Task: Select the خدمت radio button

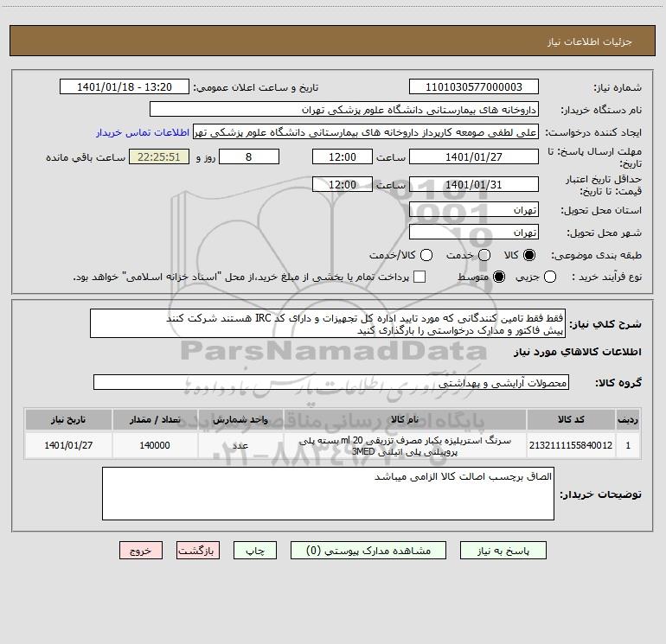Action: [x=484, y=255]
